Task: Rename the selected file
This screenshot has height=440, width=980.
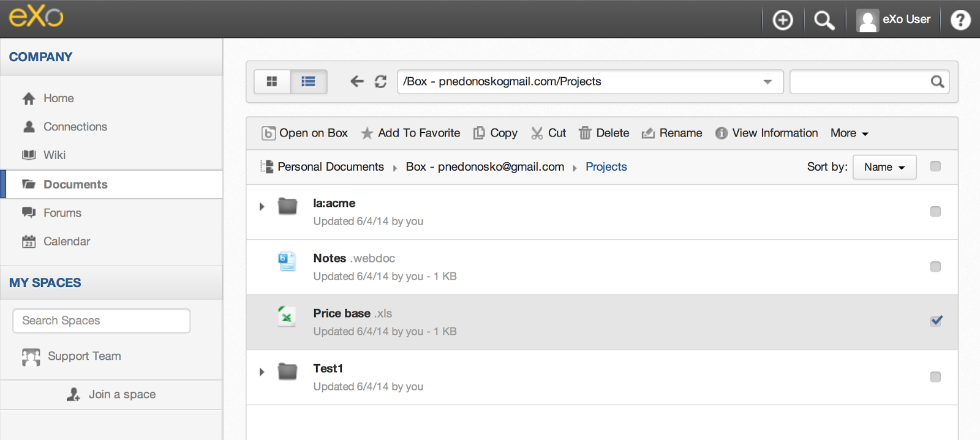Action: 672,133
